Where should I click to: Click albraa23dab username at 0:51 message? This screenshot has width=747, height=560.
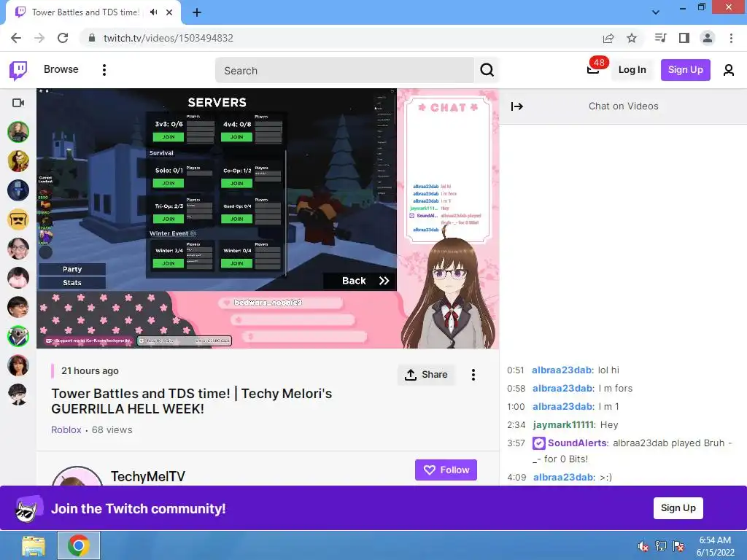tap(562, 370)
